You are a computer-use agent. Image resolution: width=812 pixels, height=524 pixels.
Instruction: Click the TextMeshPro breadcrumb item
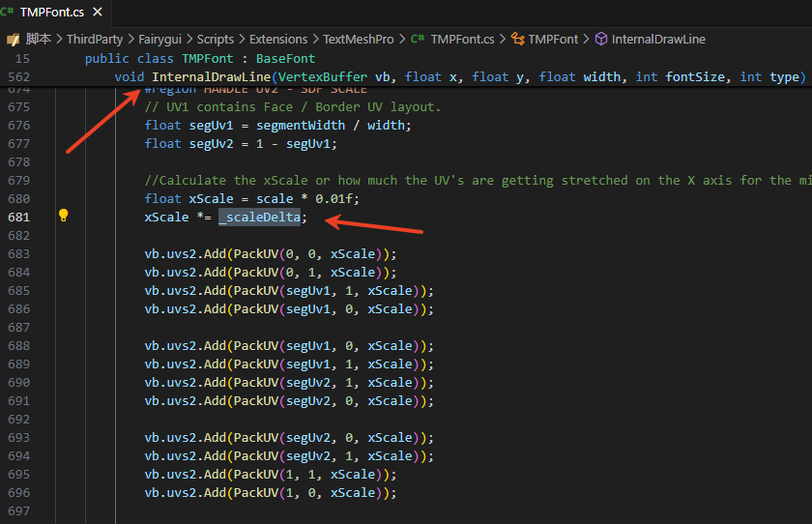(x=359, y=40)
